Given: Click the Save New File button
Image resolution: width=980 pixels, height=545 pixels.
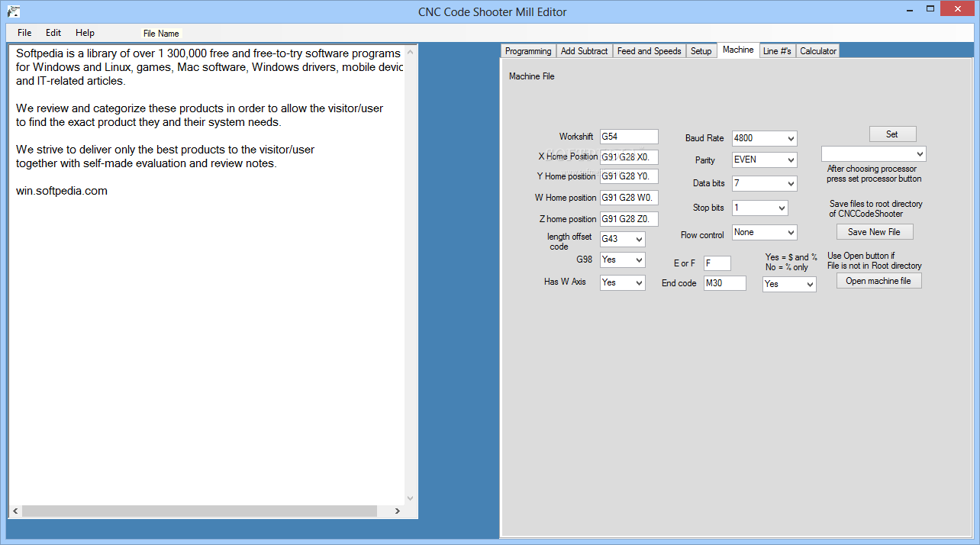Looking at the screenshot, I should click(x=874, y=232).
